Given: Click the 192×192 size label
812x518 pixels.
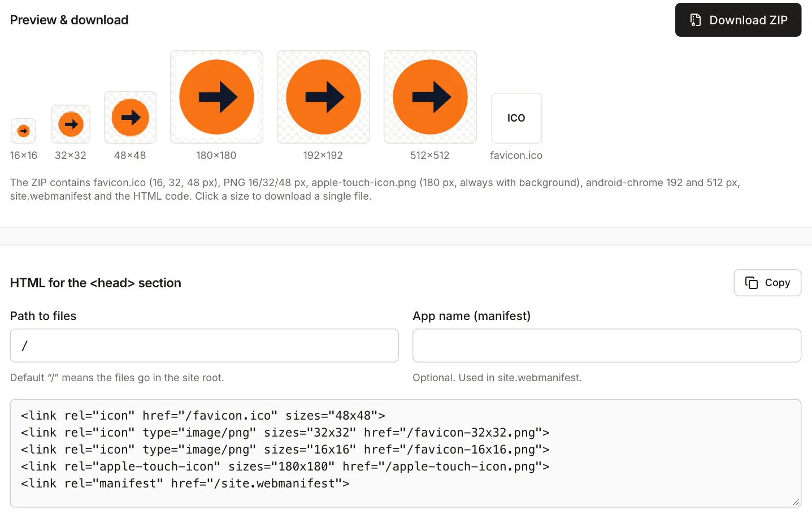Looking at the screenshot, I should [x=323, y=156].
